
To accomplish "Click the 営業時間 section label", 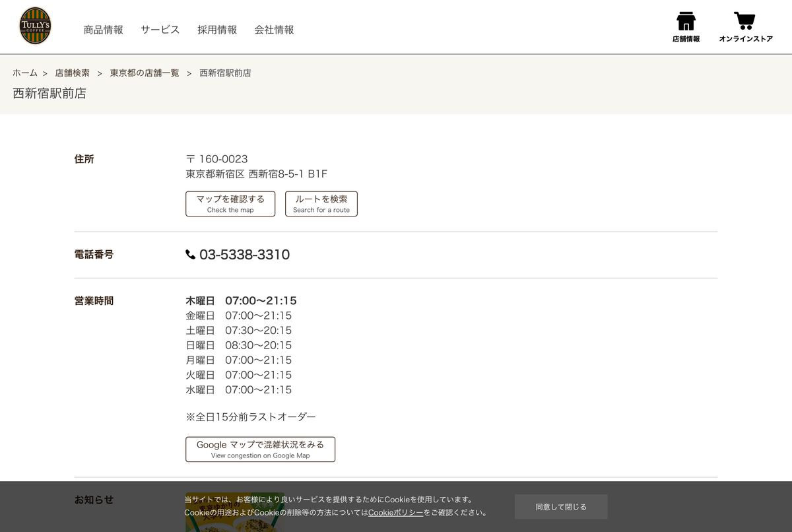I will (94, 300).
